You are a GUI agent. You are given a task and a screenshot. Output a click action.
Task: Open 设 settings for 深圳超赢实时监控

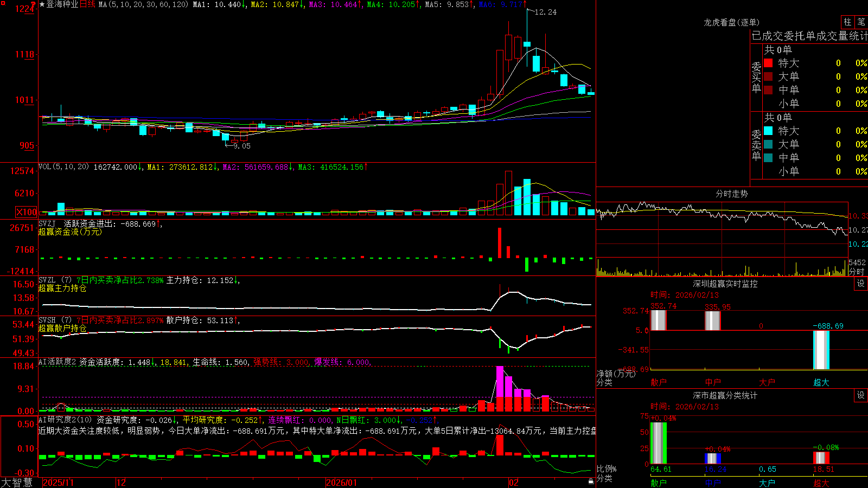(861, 284)
